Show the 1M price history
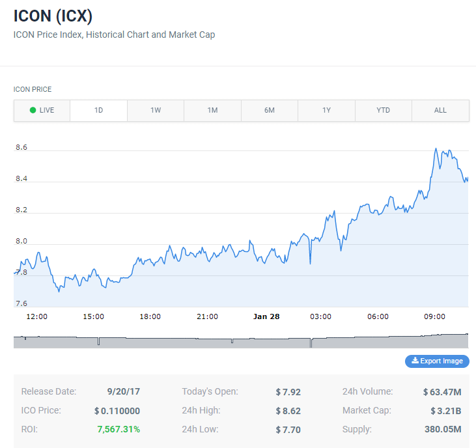 212,110
